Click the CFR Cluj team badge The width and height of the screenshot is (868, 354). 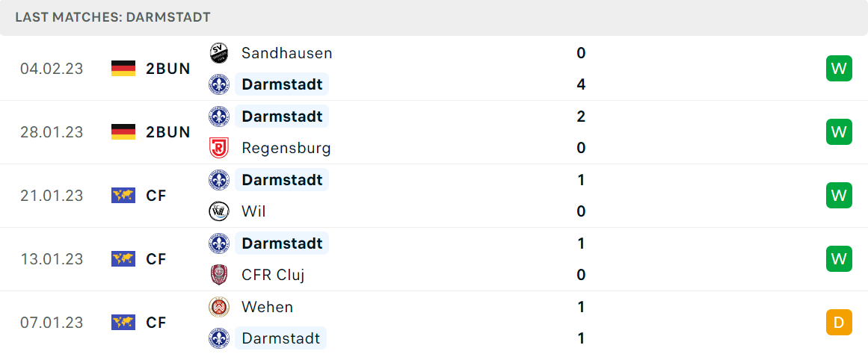218,275
